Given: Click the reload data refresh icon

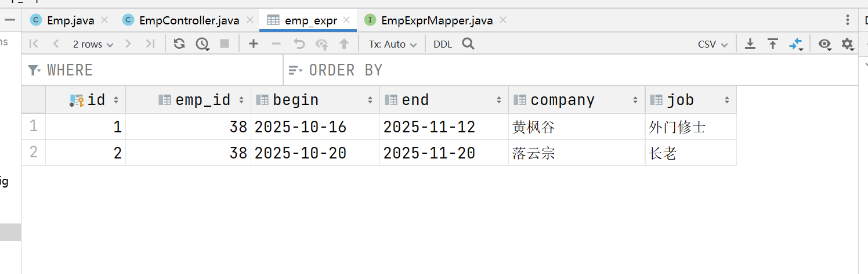Looking at the screenshot, I should (179, 44).
